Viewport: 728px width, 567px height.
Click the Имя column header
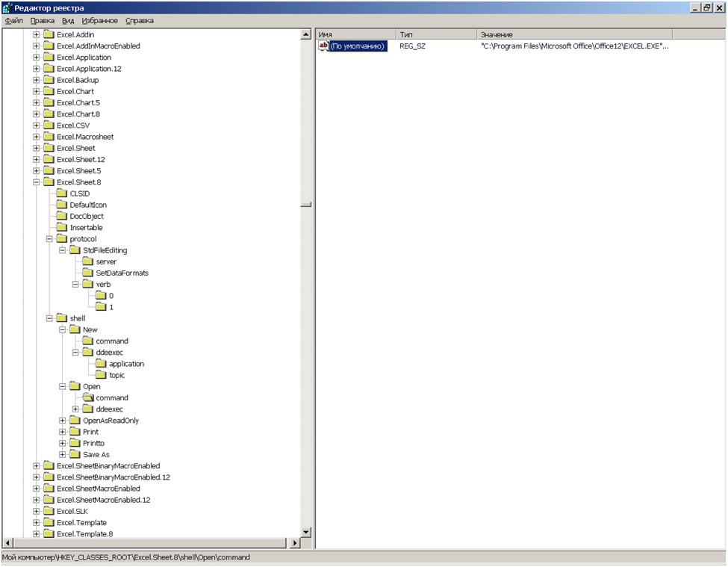tap(355, 34)
